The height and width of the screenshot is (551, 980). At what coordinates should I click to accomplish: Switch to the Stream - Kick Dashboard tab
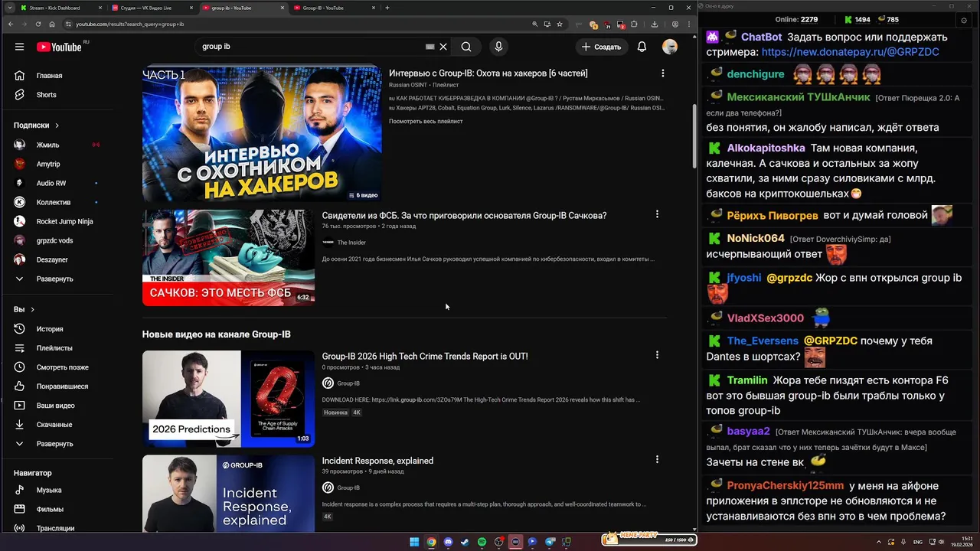(x=59, y=8)
